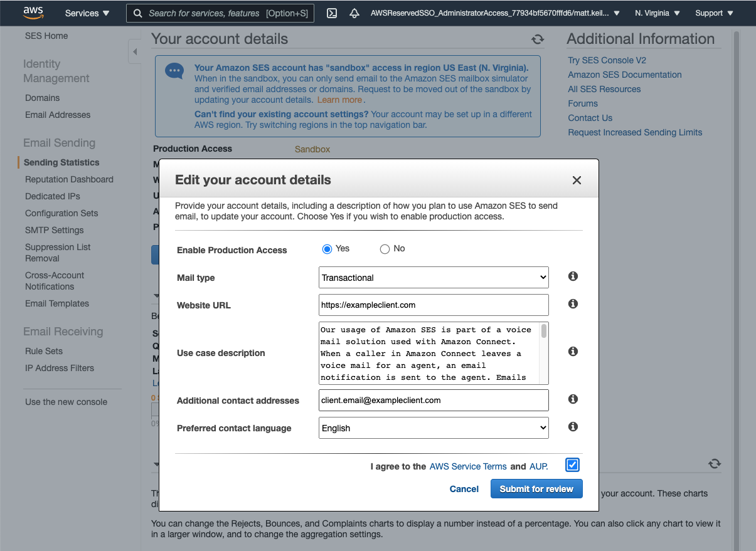The image size is (756, 551).
Task: Open Email Addresses in sidebar
Action: pos(58,115)
